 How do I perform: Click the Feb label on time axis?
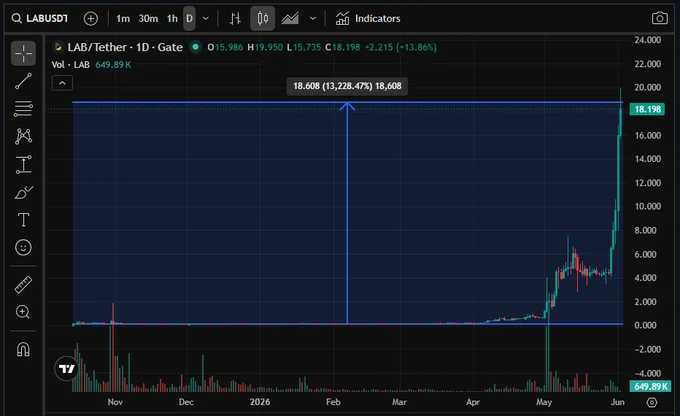coord(333,402)
